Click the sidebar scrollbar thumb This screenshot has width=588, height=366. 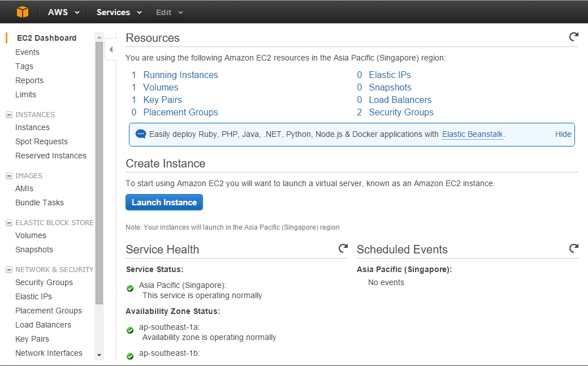[99, 173]
